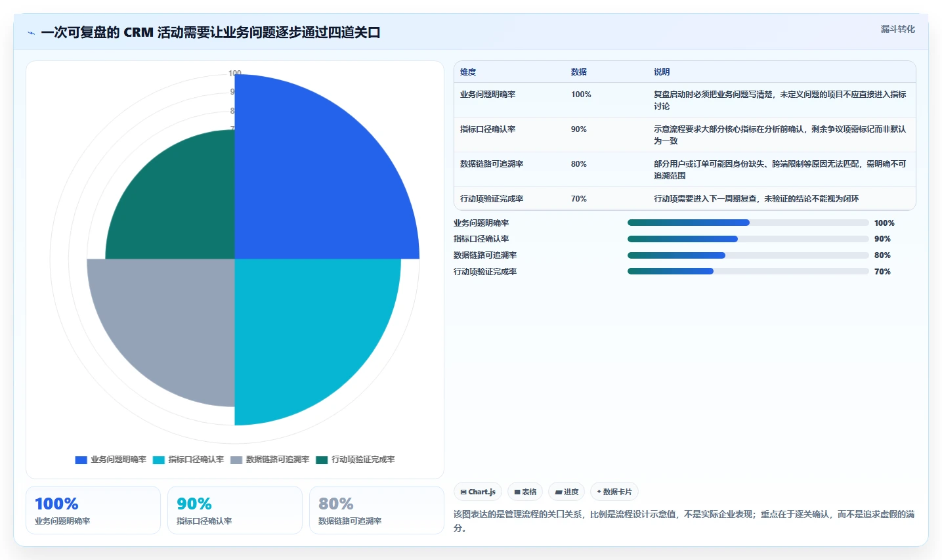Toggle the 行动项验证完成率 legend swatch
Image resolution: width=942 pixels, height=560 pixels.
[x=322, y=460]
